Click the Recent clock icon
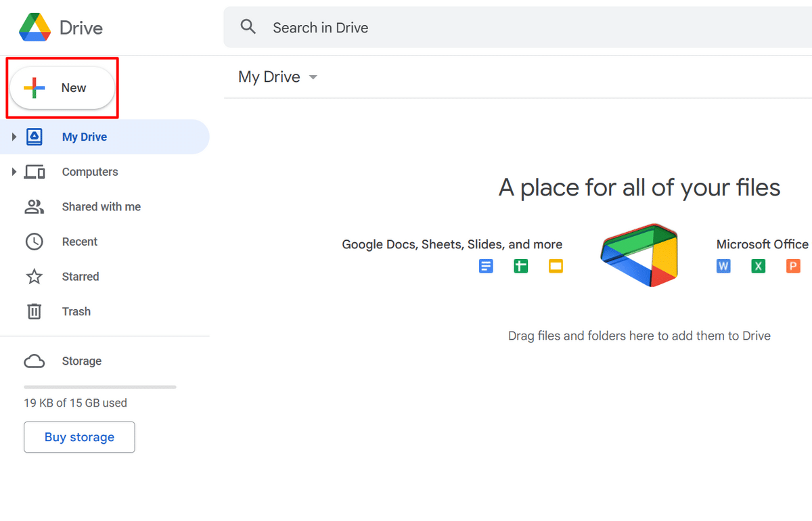The width and height of the screenshot is (812, 521). click(34, 242)
